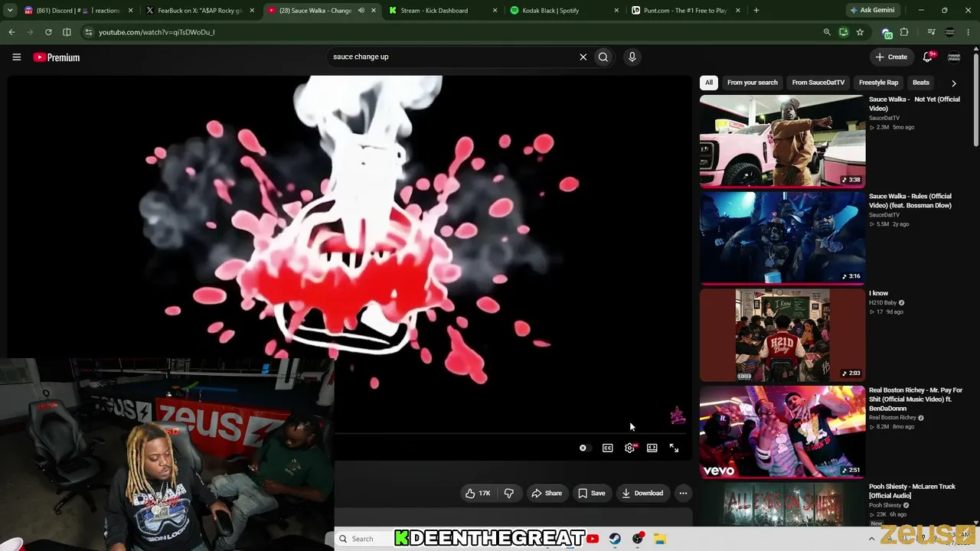The image size is (980, 551).
Task: Open H21D Baby I know thumbnail
Action: (x=782, y=335)
